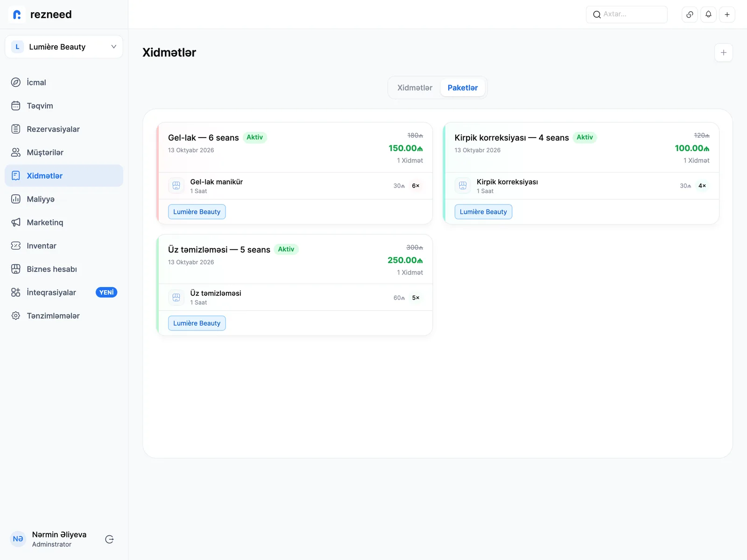Click the Kirpik korreksiyası service icon
The width and height of the screenshot is (747, 560).
tap(463, 186)
